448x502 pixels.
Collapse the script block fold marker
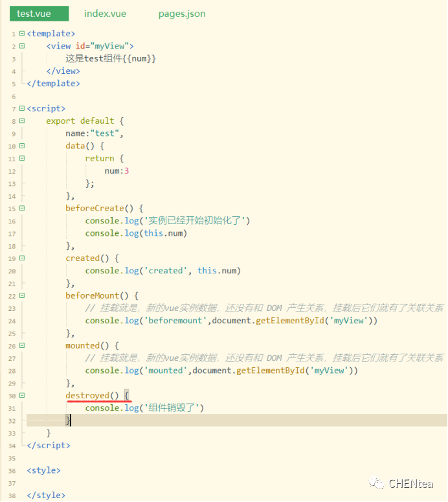coord(22,109)
